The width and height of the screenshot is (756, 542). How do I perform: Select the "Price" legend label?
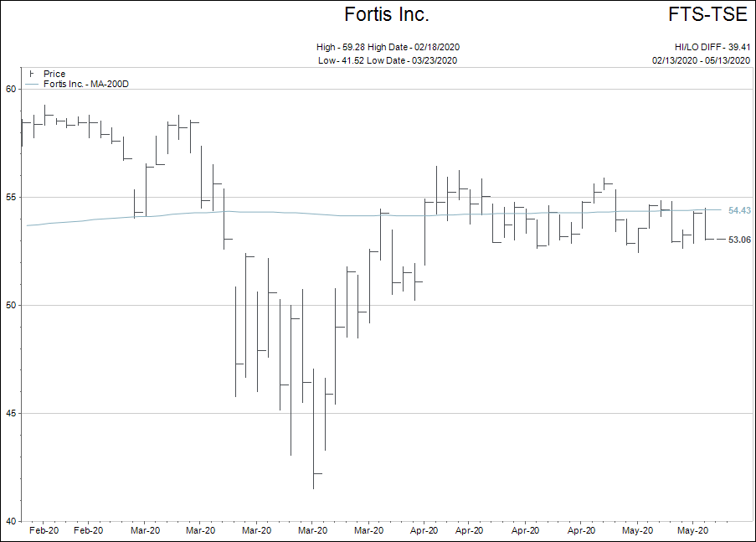point(54,74)
